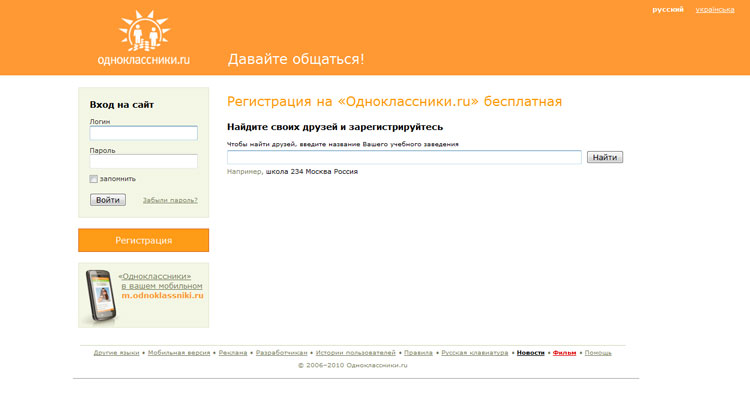Click the orange «Регистрация на Одноклассники.ru бесплатная» heading
The image size is (750, 394).
(x=394, y=101)
